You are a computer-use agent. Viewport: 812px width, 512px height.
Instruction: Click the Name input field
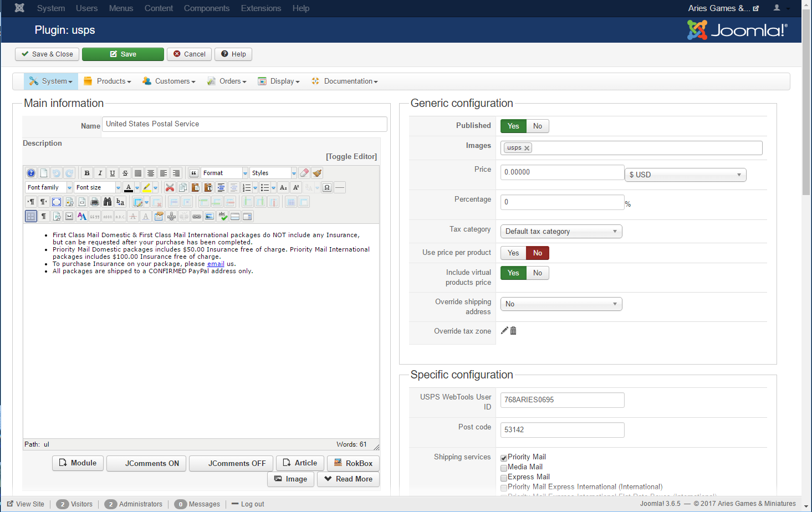tap(244, 124)
